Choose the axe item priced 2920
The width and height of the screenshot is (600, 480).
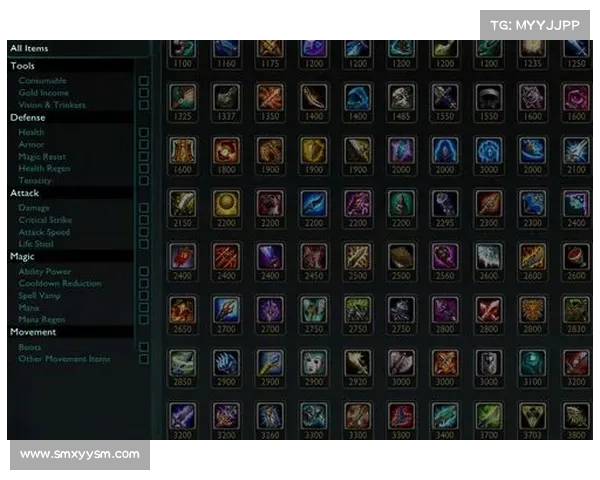click(x=357, y=363)
